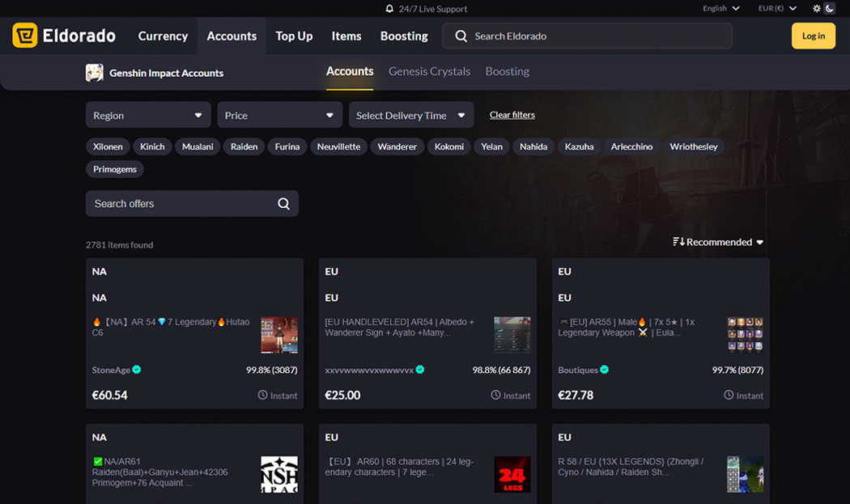
Task: Click the clock icon on €27.78 offer
Action: click(x=729, y=395)
